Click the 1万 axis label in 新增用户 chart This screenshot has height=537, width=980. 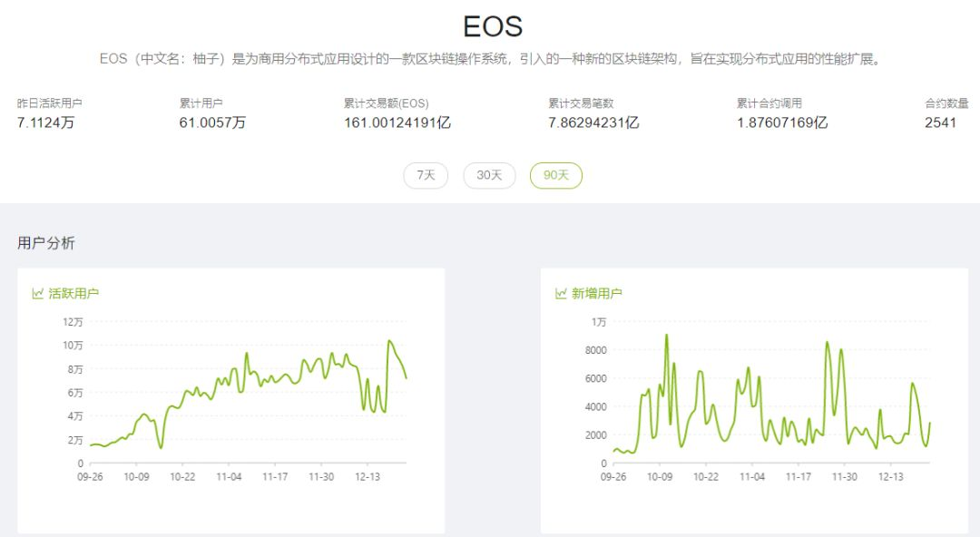pyautogui.click(x=599, y=322)
